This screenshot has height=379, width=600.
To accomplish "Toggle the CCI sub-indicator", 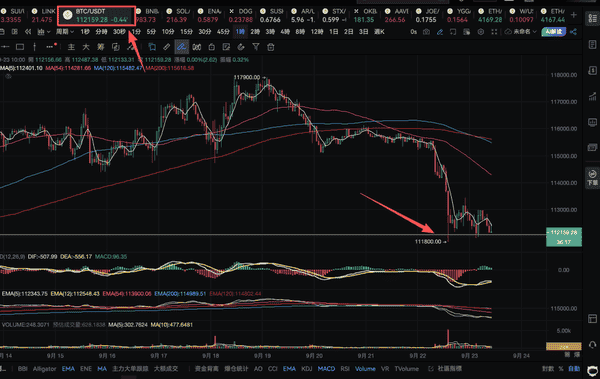I will [272, 369].
